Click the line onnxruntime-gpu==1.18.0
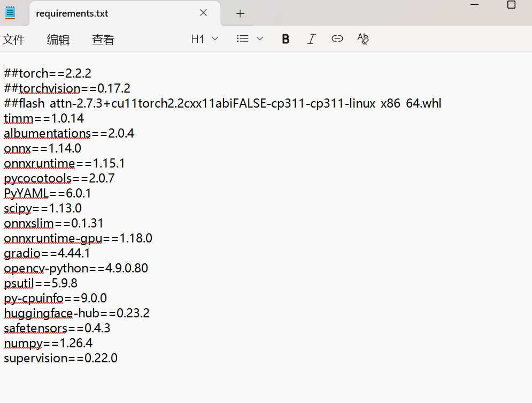The image size is (532, 403). click(78, 238)
